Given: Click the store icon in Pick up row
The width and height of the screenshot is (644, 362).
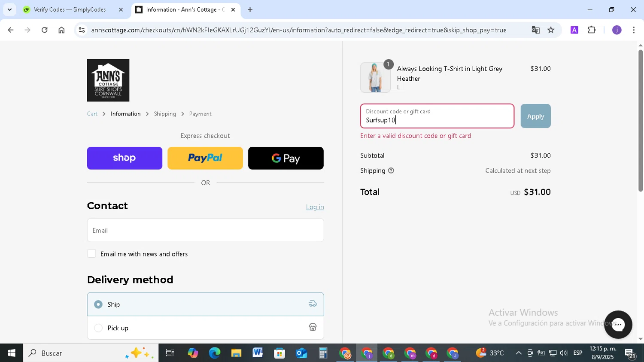Looking at the screenshot, I should click(313, 327).
